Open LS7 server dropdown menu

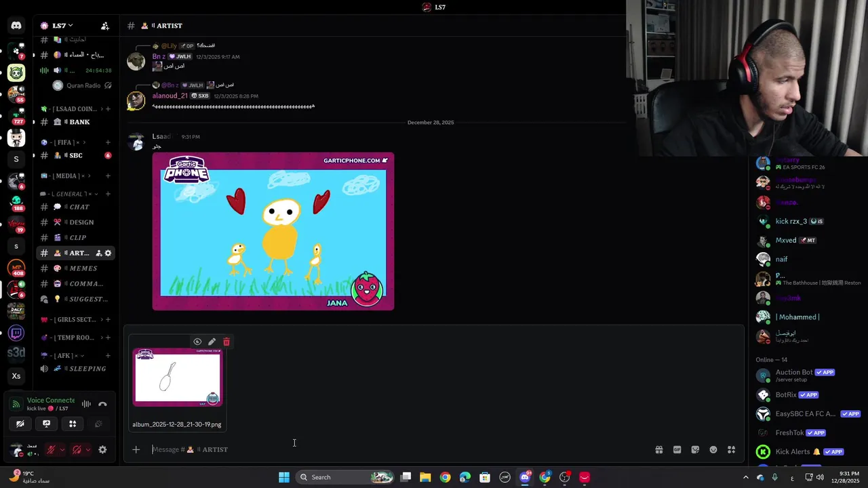point(62,26)
